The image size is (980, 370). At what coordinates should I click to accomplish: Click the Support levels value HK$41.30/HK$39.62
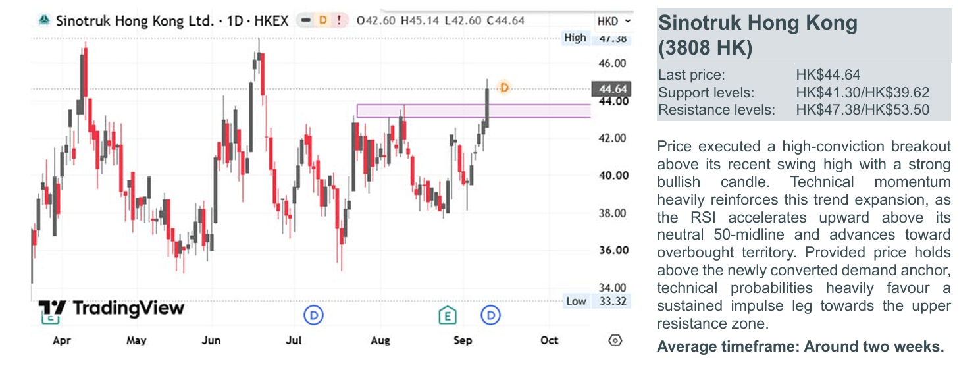click(862, 93)
